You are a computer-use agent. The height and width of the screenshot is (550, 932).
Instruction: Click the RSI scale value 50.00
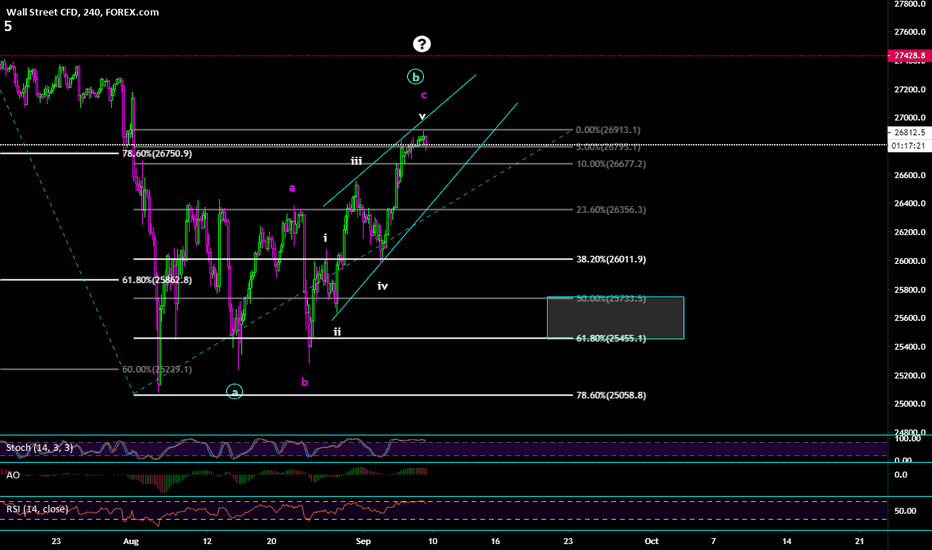pyautogui.click(x=905, y=511)
